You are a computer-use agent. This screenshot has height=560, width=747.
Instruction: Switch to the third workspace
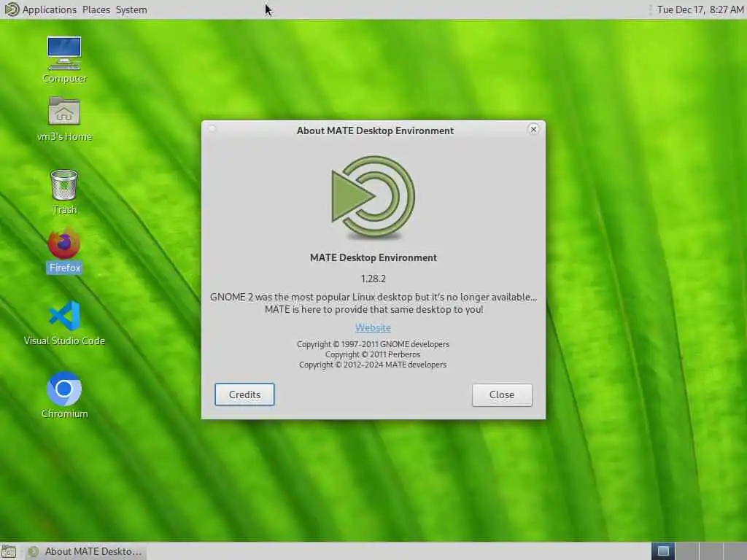pos(711,551)
